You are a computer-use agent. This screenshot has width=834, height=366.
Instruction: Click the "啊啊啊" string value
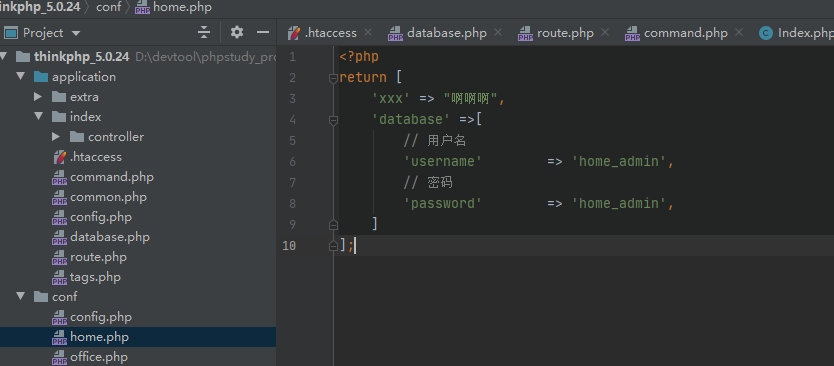coord(470,98)
